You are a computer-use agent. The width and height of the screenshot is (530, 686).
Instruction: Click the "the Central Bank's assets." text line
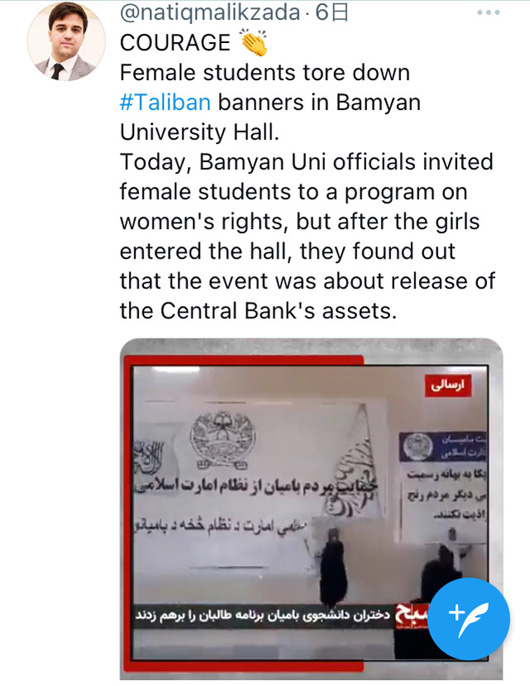(x=258, y=311)
